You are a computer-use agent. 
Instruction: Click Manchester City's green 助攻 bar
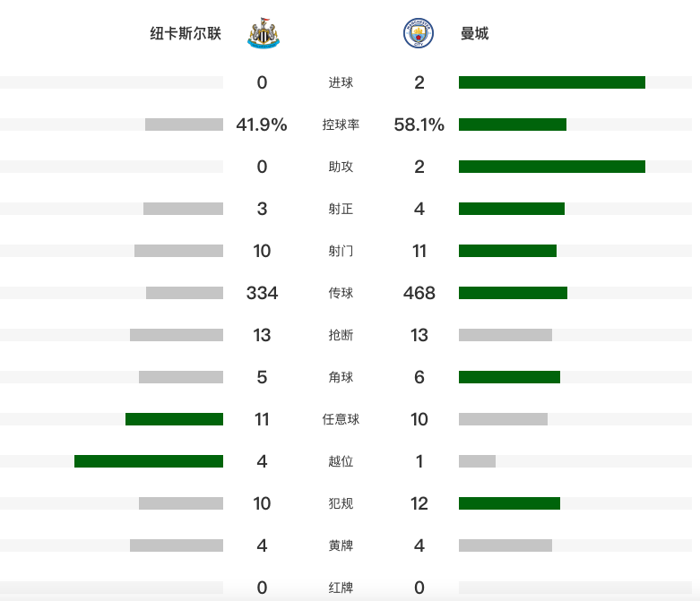click(551, 167)
